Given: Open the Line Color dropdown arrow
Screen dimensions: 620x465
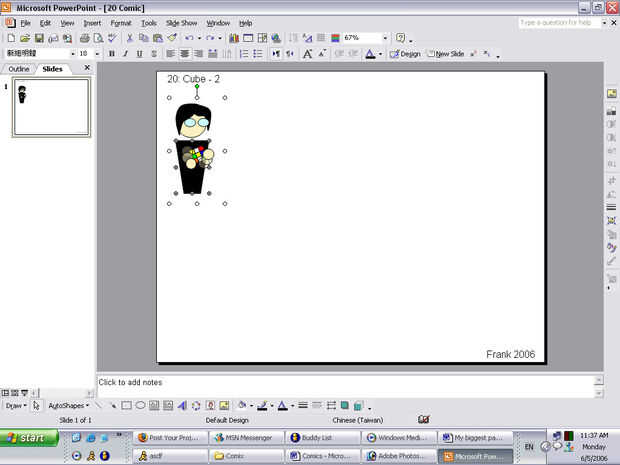Looking at the screenshot, I should pyautogui.click(x=272, y=406).
